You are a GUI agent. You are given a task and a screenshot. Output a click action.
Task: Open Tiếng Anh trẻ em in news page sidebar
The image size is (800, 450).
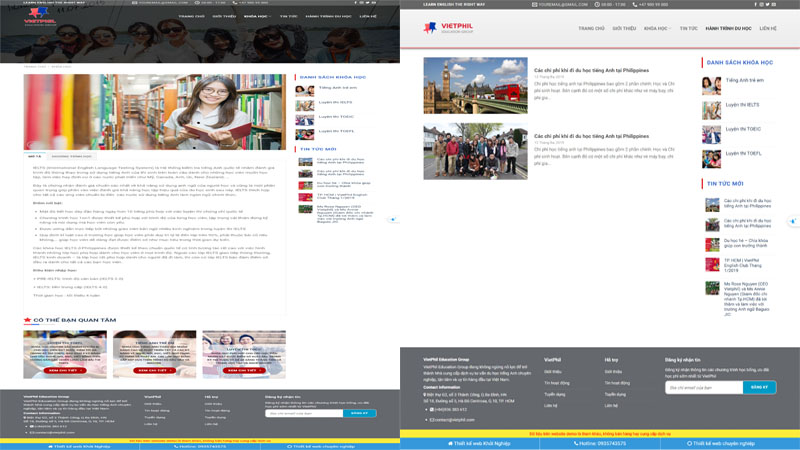(744, 81)
